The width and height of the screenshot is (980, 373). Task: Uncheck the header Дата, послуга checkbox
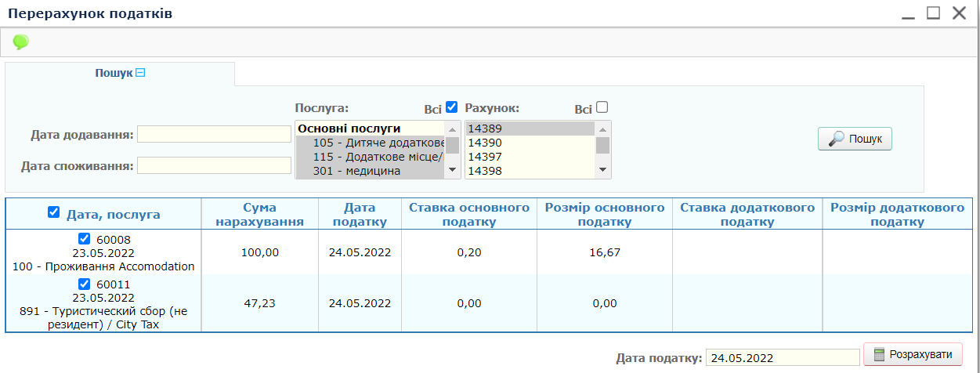[53, 212]
